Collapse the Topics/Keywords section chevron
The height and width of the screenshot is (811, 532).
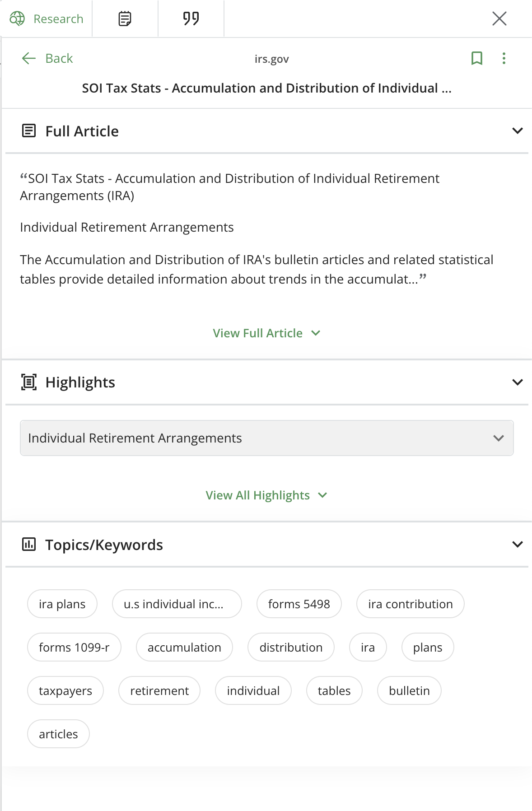click(518, 545)
